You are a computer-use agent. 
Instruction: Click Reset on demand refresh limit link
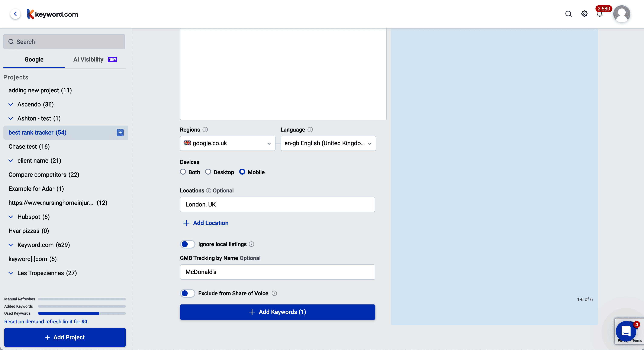point(46,321)
